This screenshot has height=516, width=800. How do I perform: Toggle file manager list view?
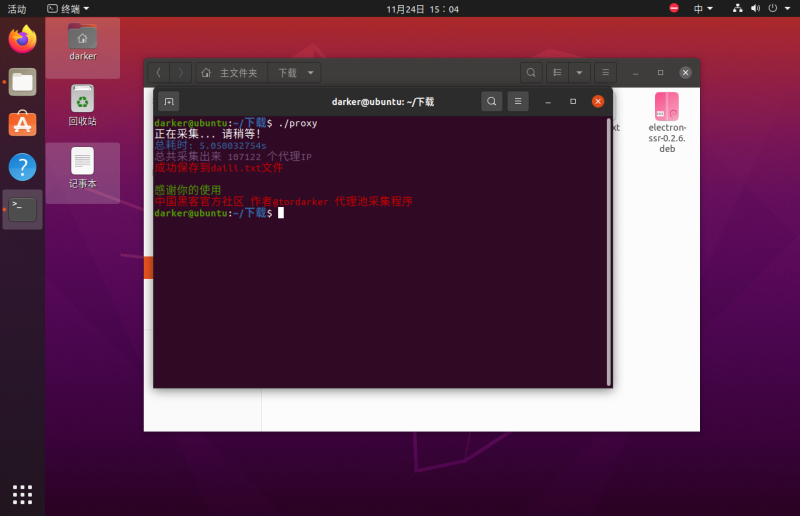pos(558,73)
